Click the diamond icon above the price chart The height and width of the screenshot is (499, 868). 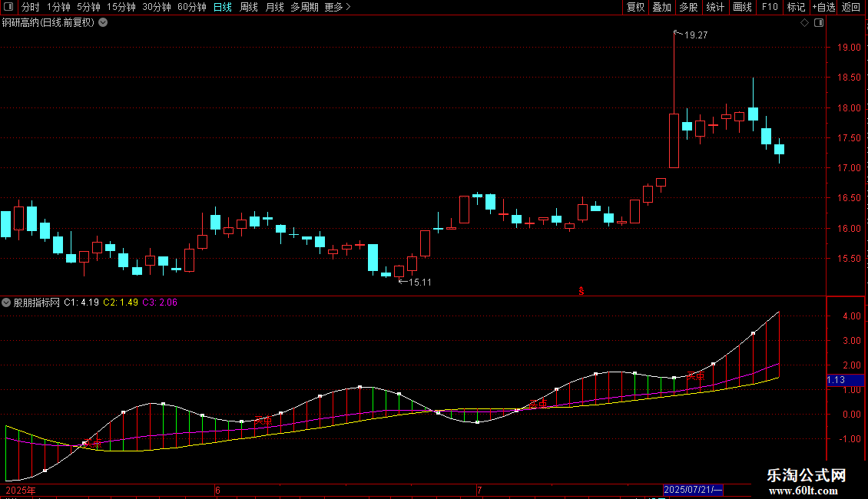pyautogui.click(x=805, y=23)
